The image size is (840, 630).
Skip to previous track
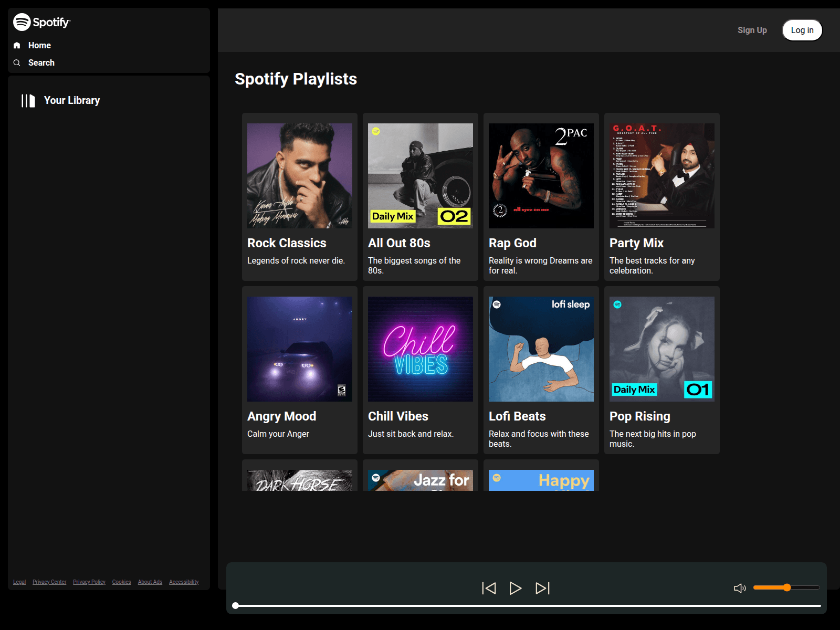pos(489,588)
